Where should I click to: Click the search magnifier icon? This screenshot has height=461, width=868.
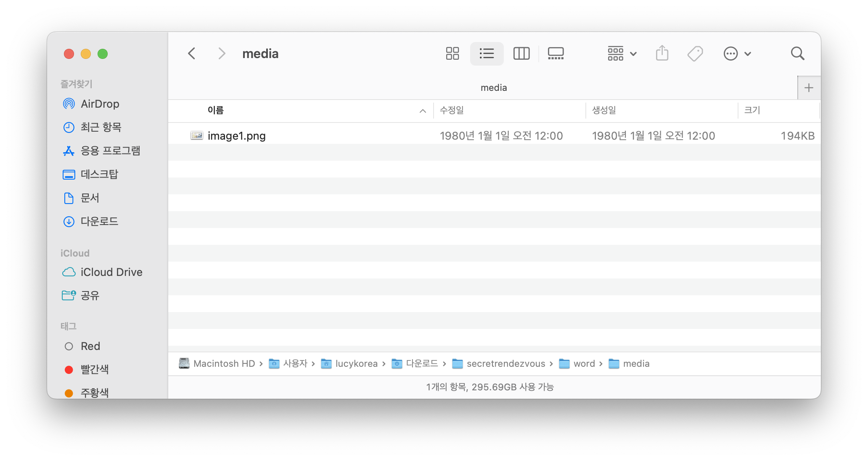tap(797, 53)
